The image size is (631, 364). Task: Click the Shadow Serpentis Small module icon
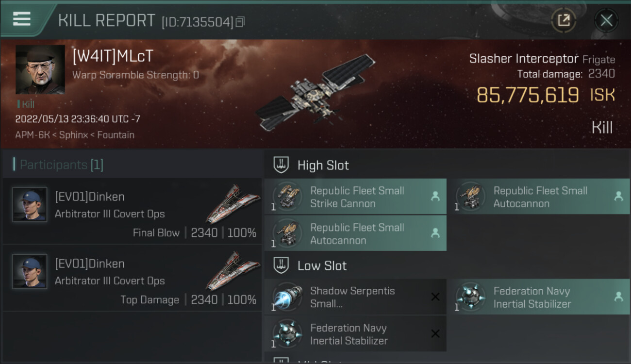tap(287, 297)
